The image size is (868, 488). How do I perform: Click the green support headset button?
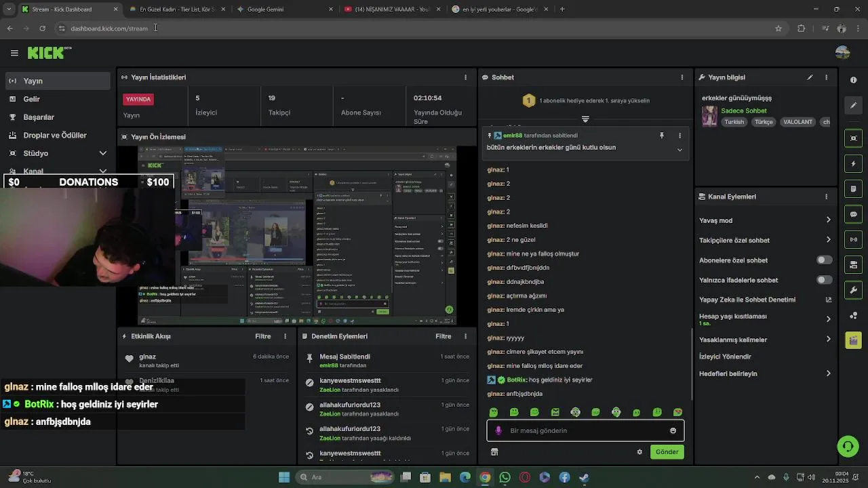click(848, 446)
